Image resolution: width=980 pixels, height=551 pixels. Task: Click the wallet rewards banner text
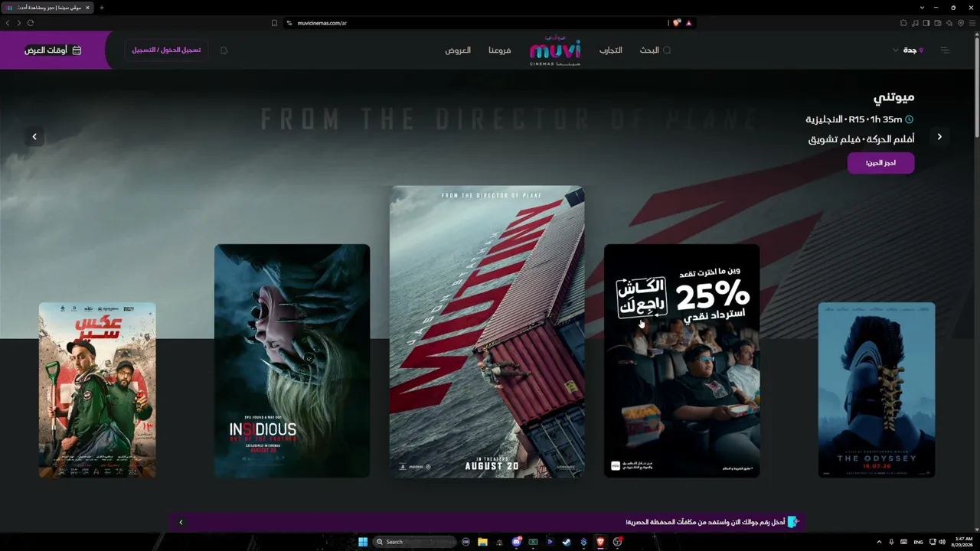click(x=705, y=522)
